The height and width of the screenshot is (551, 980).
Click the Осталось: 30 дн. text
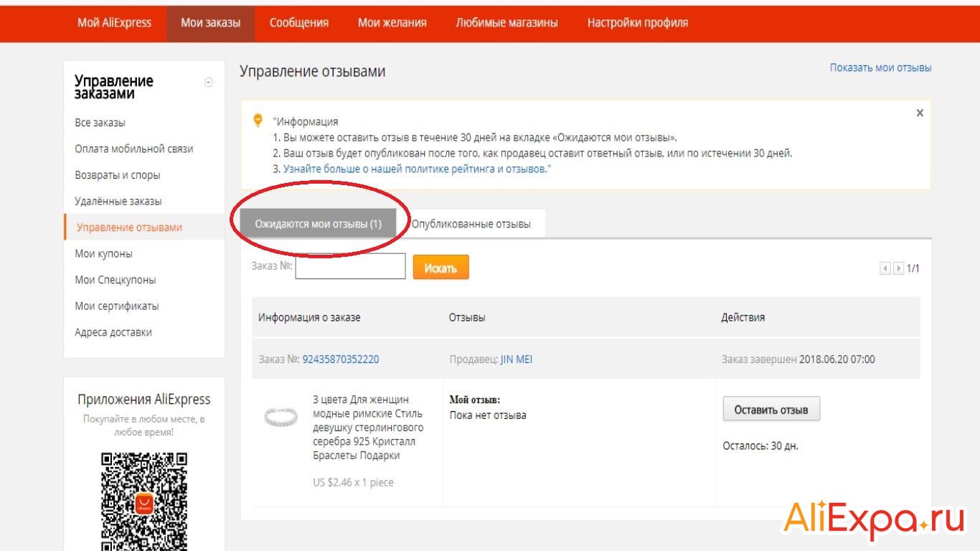(760, 446)
